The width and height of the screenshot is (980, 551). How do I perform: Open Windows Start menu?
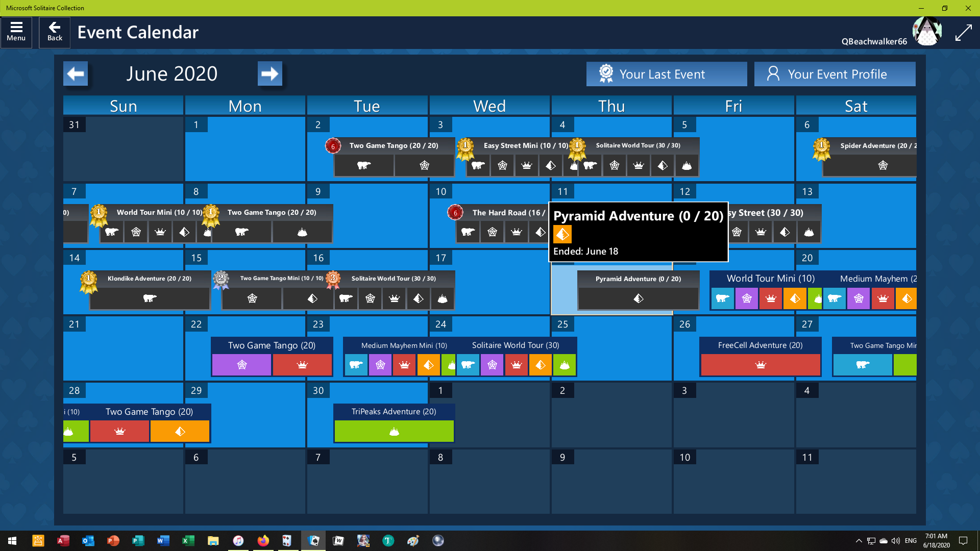click(12, 541)
